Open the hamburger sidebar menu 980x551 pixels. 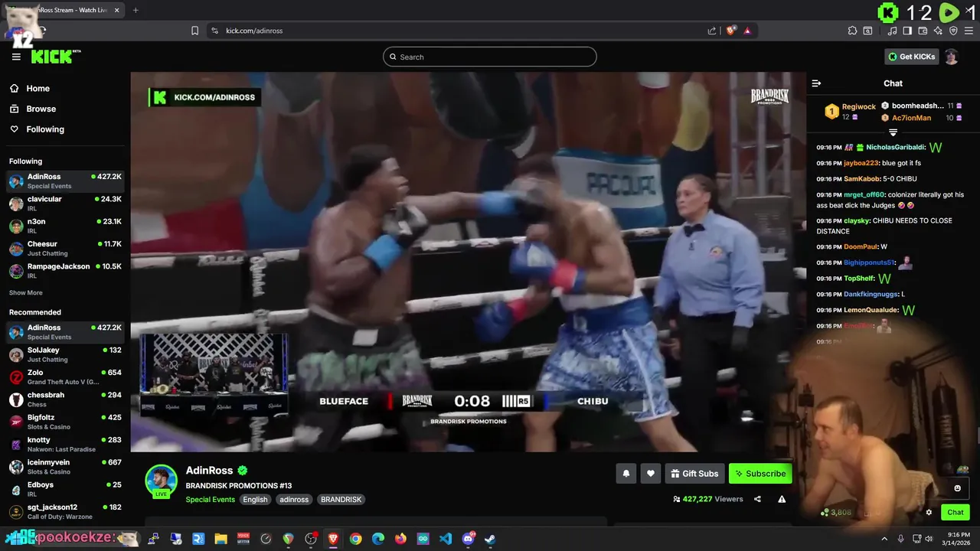pyautogui.click(x=16, y=57)
